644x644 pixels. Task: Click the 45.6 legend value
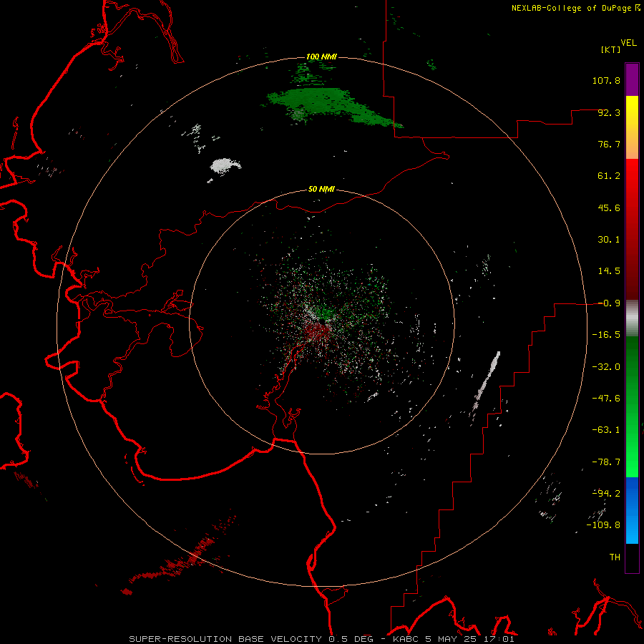(x=609, y=208)
